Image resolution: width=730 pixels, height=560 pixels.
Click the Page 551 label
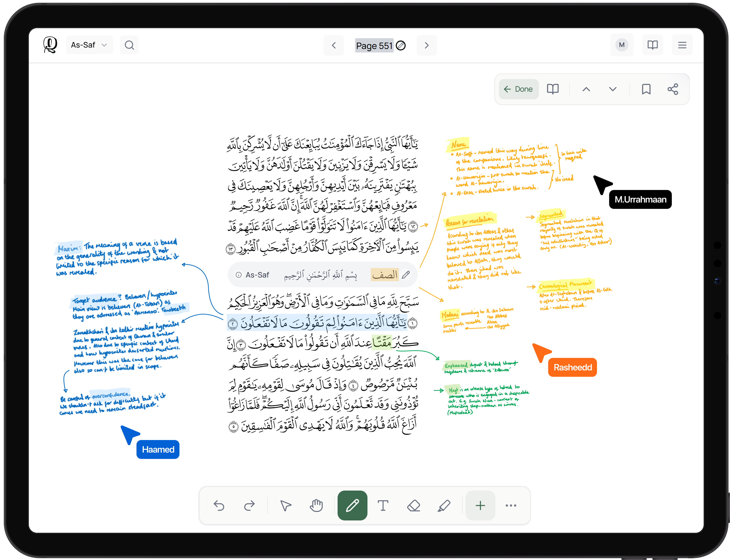374,46
